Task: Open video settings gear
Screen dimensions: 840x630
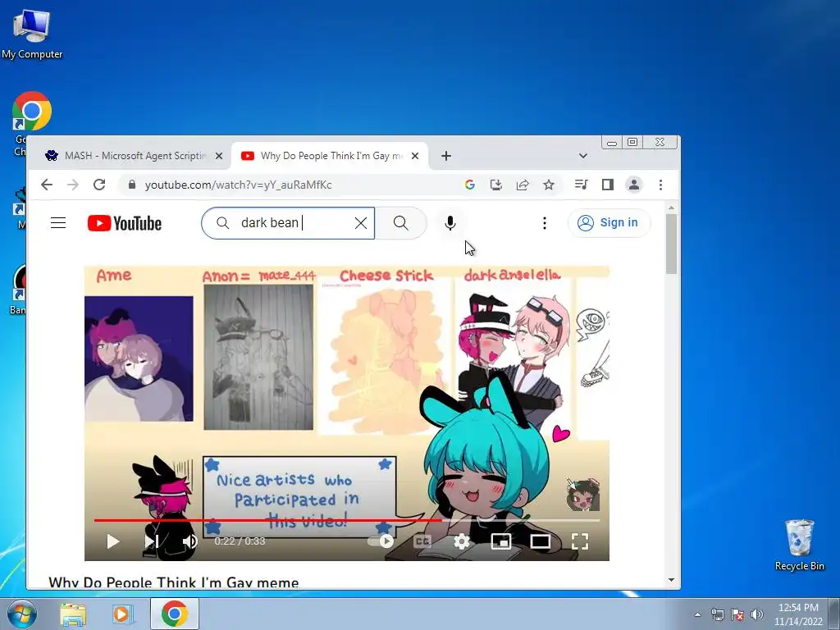Action: click(x=462, y=541)
